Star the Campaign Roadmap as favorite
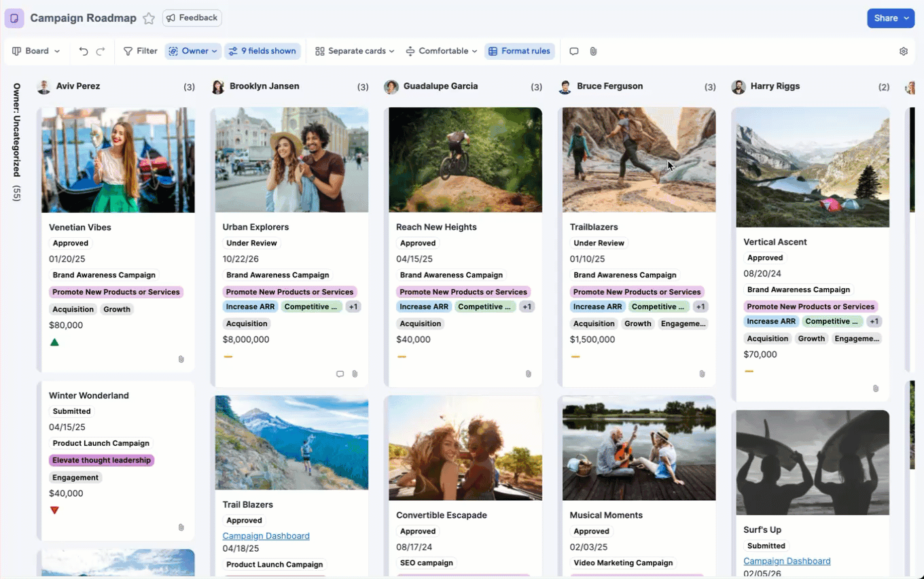 [x=149, y=18]
